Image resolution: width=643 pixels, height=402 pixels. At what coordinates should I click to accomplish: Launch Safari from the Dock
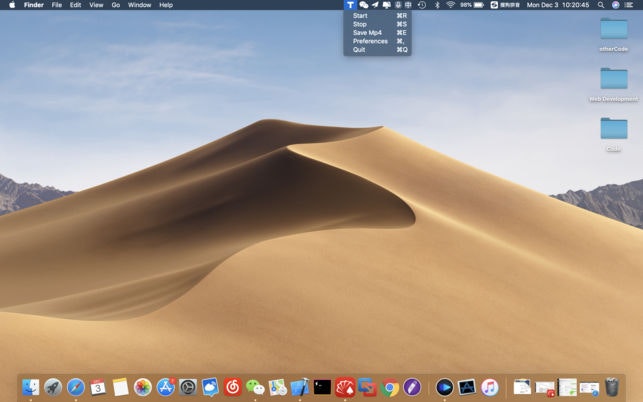pos(76,387)
